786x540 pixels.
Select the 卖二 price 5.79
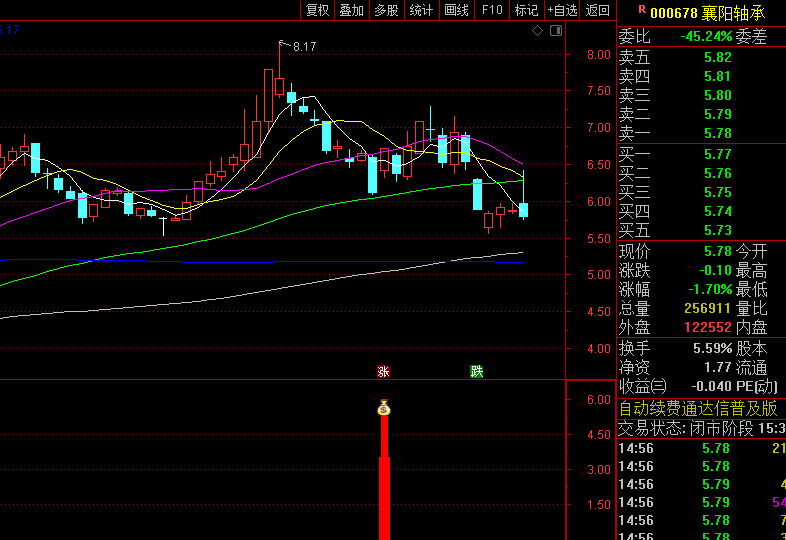coord(718,114)
